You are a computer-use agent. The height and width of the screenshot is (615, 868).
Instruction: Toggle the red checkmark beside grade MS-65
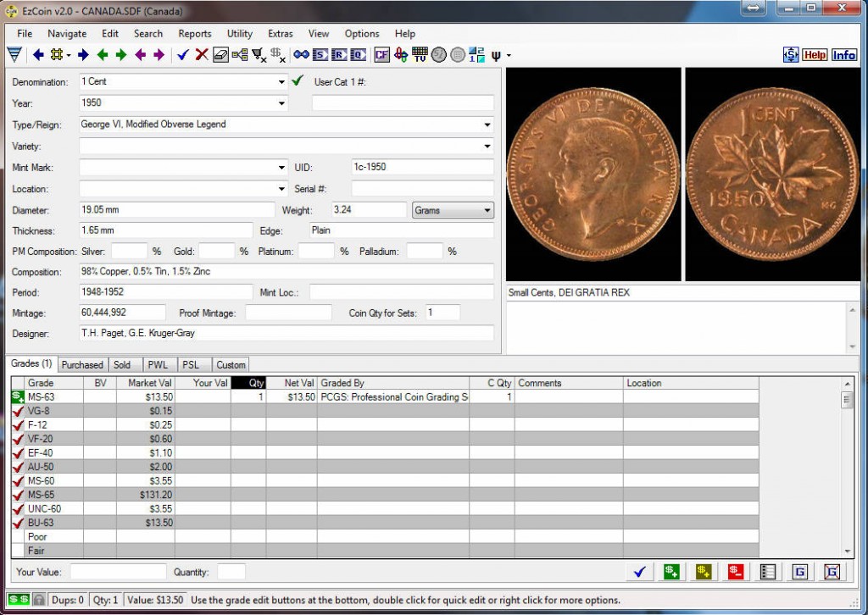pos(17,495)
